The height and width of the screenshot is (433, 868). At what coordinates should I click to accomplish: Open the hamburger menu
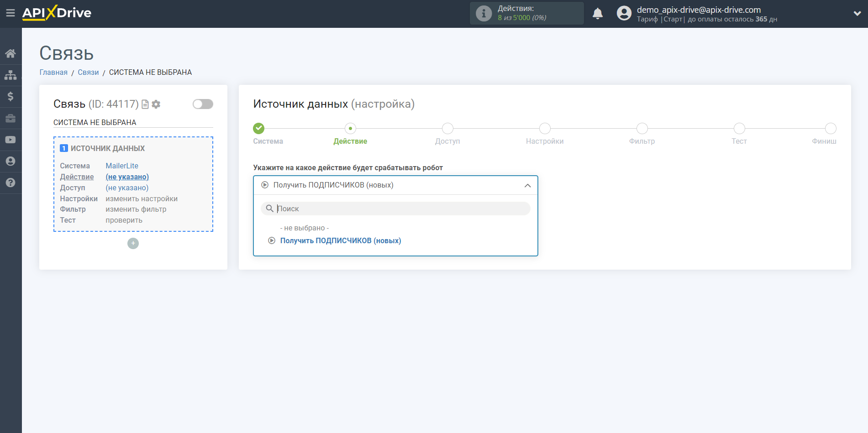pos(11,13)
